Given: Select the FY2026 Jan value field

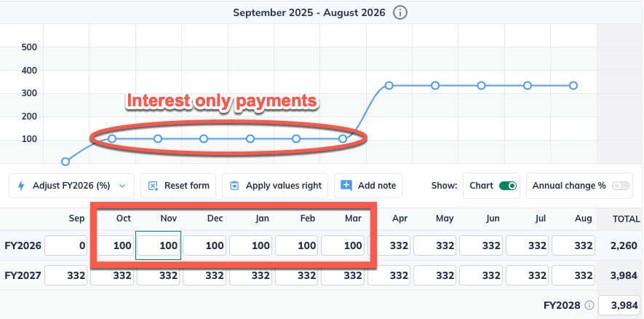Looking at the screenshot, I should [x=250, y=246].
